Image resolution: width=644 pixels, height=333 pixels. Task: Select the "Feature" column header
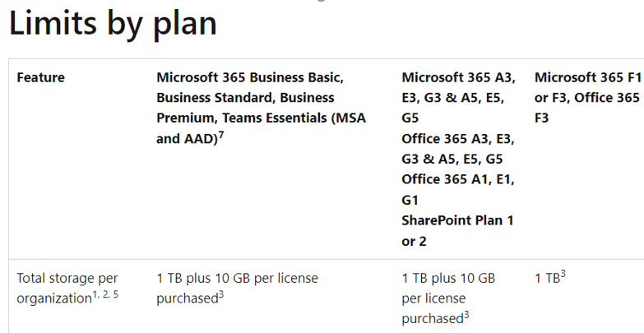click(x=40, y=77)
